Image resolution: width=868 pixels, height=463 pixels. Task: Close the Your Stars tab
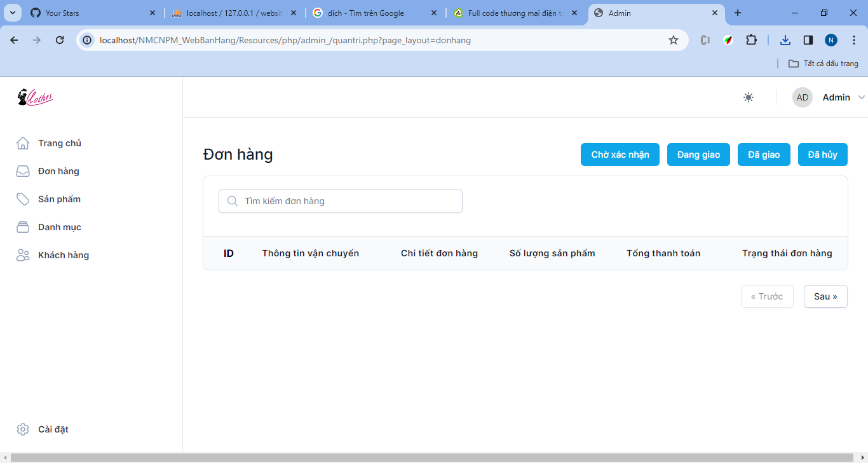[x=152, y=13]
